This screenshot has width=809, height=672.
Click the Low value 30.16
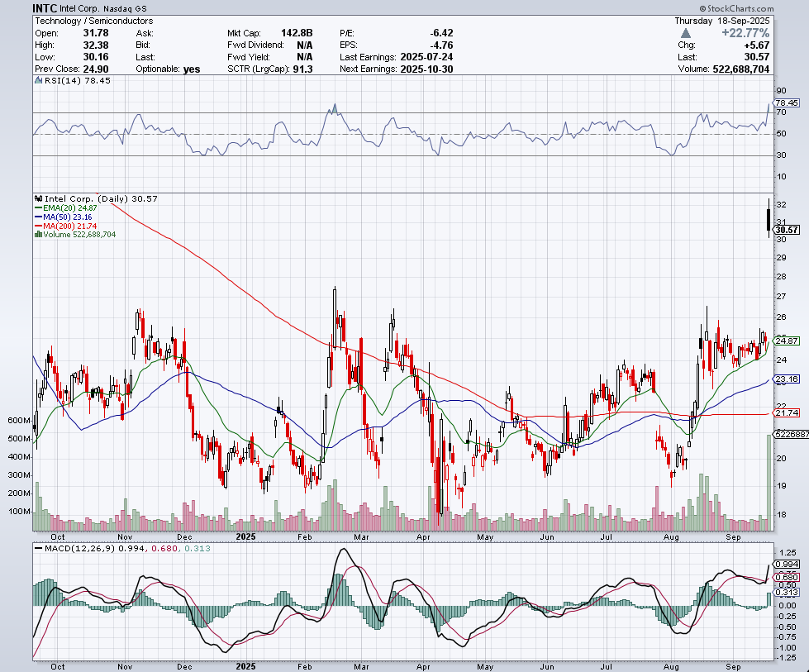(96, 57)
